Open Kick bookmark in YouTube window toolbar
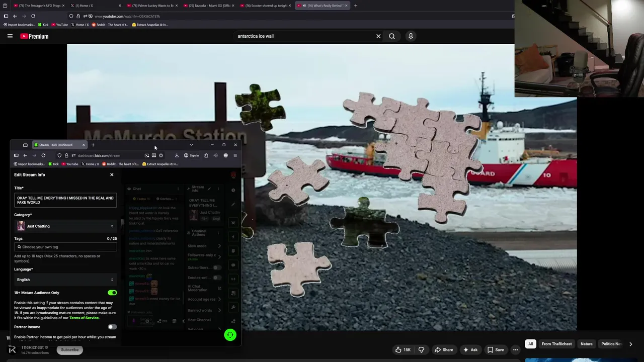Screen dimensions: 644x362 pyautogui.click(x=43, y=25)
